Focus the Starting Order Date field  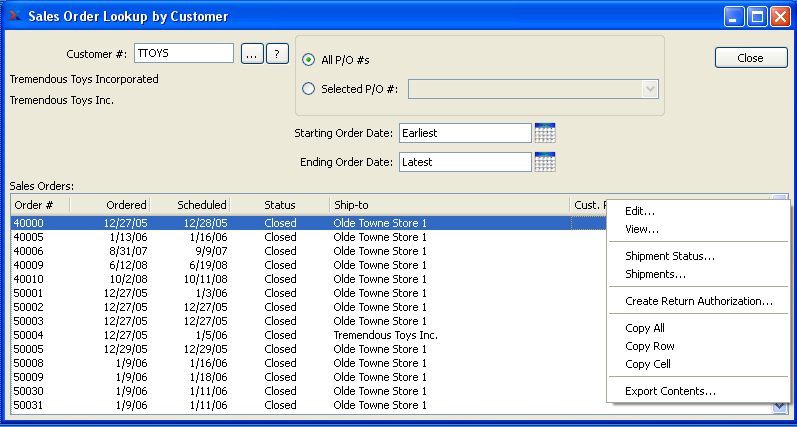(x=464, y=133)
